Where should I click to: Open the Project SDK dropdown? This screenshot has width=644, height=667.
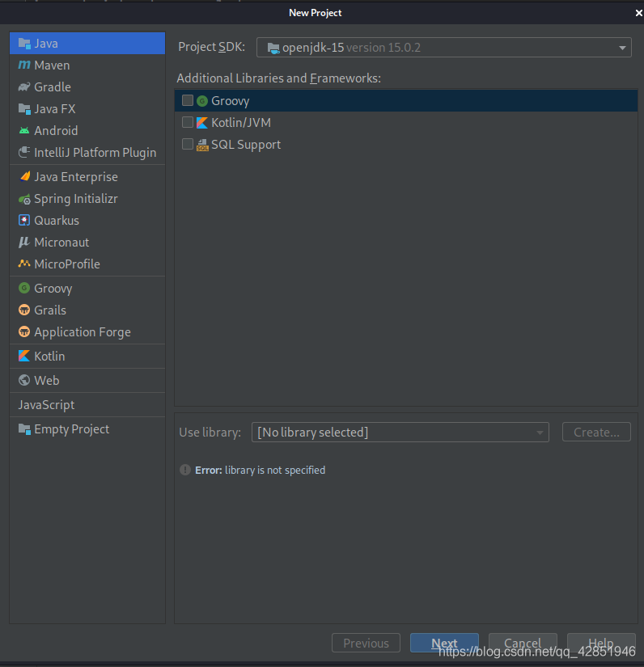(x=443, y=48)
